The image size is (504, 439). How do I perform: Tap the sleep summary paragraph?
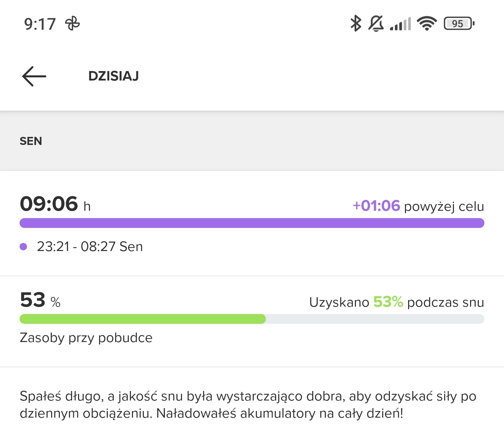point(248,405)
